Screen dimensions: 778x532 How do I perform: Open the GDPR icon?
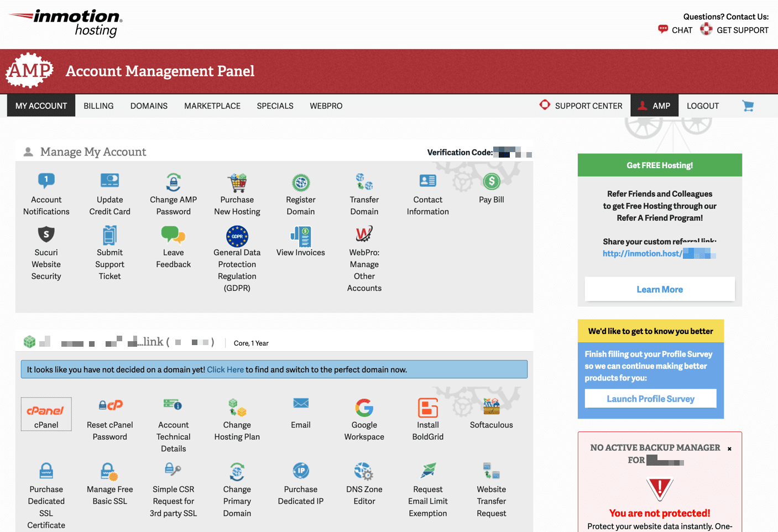point(237,236)
